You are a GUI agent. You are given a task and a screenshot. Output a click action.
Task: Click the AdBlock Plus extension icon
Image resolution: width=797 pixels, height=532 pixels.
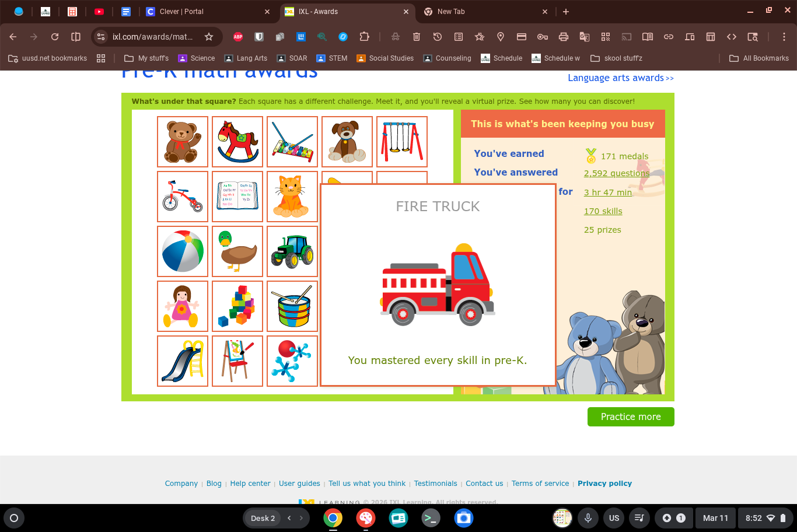pyautogui.click(x=238, y=37)
